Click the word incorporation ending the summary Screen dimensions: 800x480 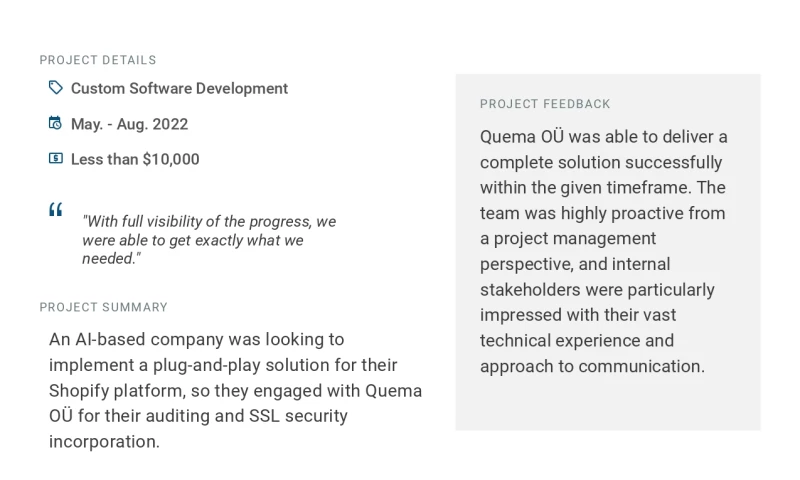pos(104,442)
